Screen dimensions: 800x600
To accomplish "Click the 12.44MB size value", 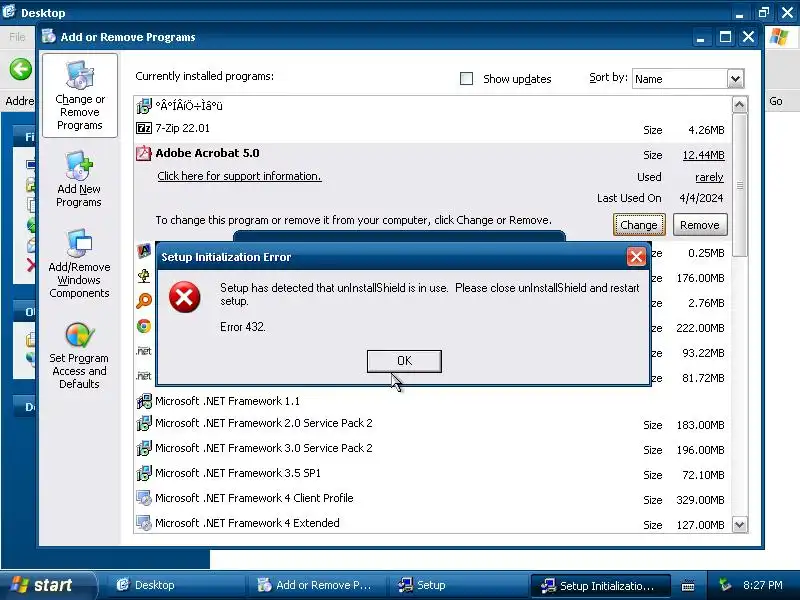I will click(704, 155).
